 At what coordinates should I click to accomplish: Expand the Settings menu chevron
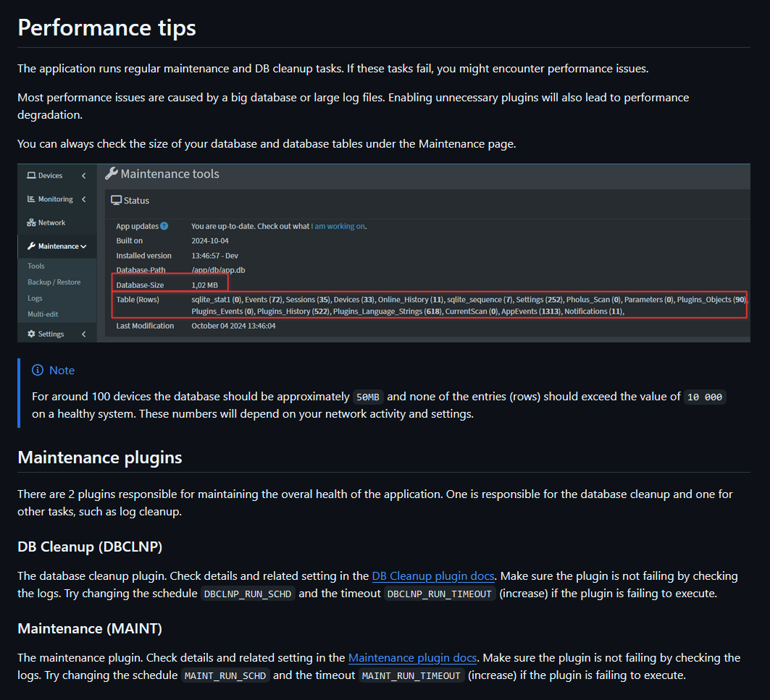[84, 334]
